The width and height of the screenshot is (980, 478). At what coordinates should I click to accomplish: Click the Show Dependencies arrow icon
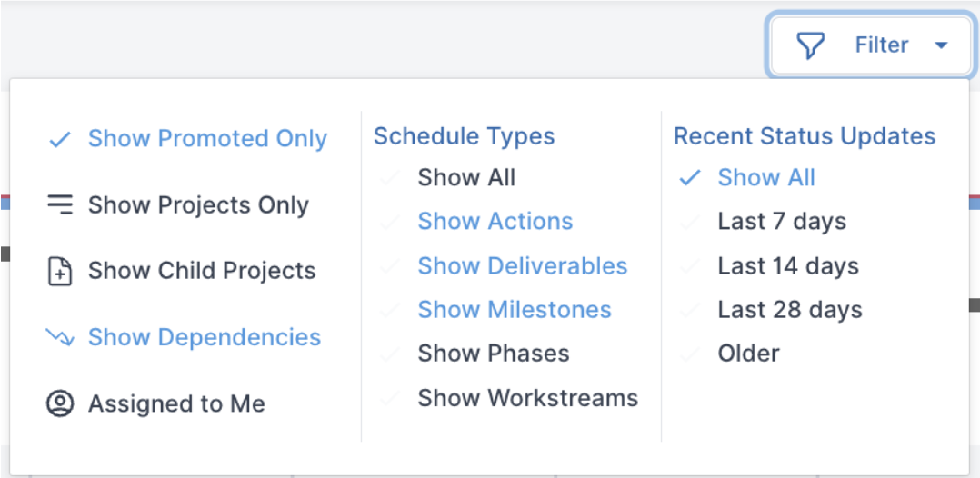click(x=60, y=337)
